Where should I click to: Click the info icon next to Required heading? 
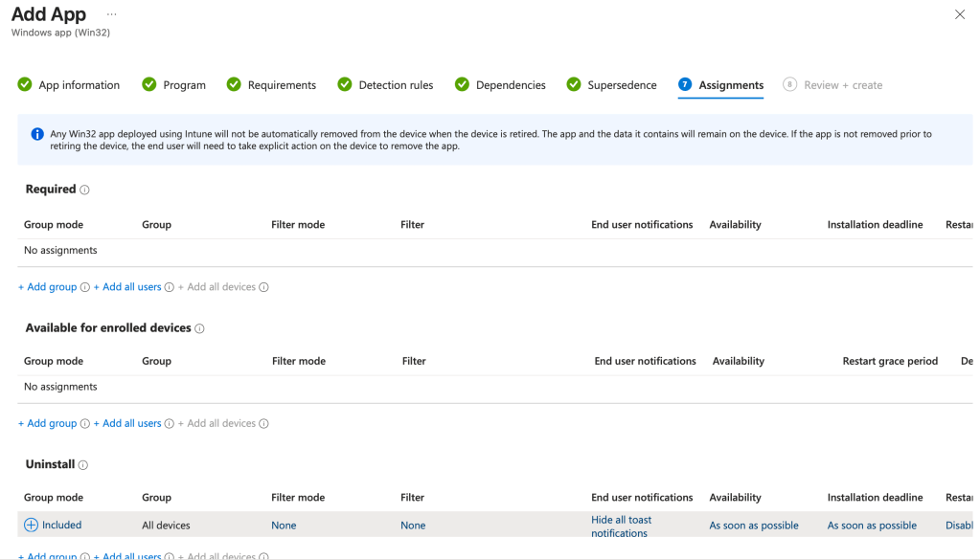coord(85,190)
